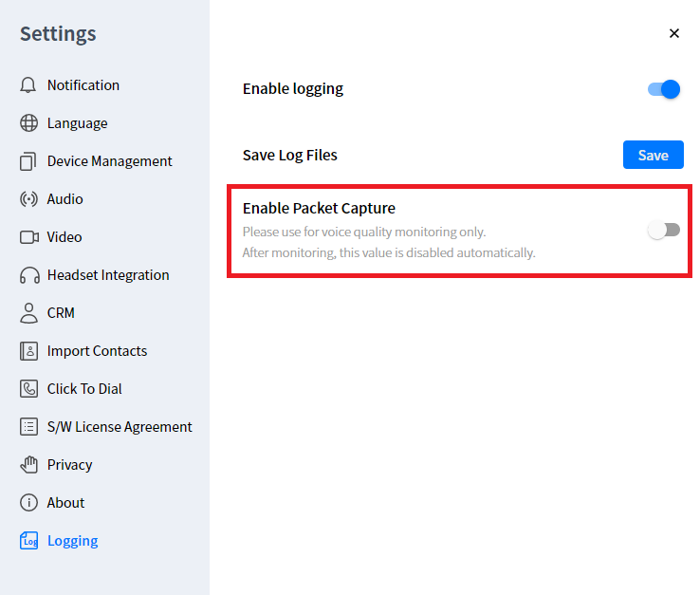Open the Logging settings section
This screenshot has height=595, width=700.
click(x=72, y=541)
